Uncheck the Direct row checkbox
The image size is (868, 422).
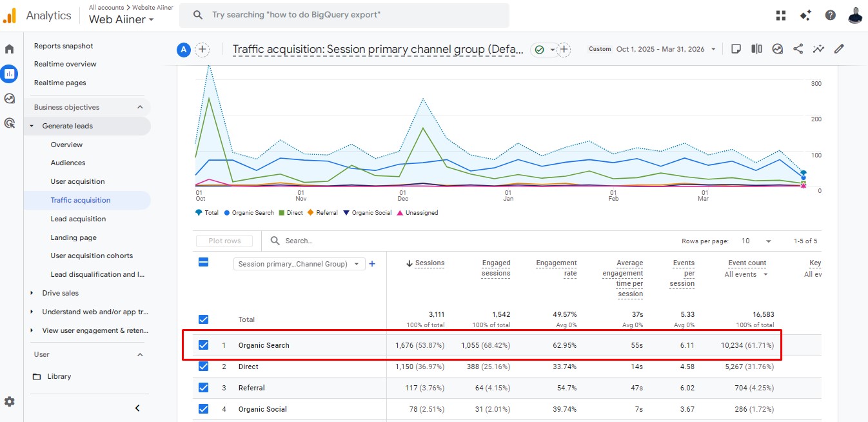pyautogui.click(x=203, y=367)
